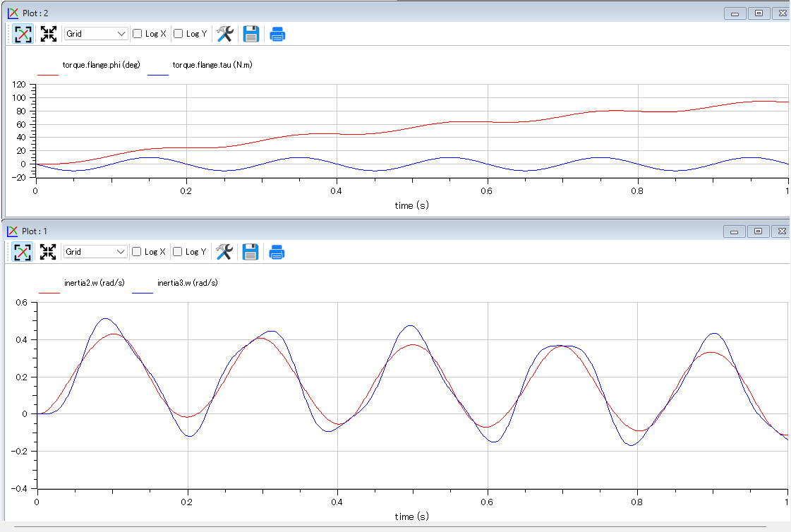
Task: Open Grid dropdown in Plot 1 toolbar
Action: (95, 252)
